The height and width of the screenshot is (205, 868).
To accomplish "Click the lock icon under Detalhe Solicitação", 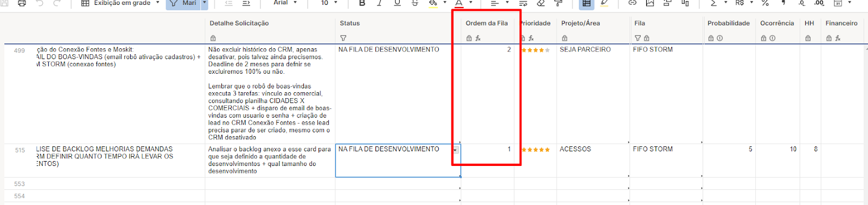I will (213, 38).
